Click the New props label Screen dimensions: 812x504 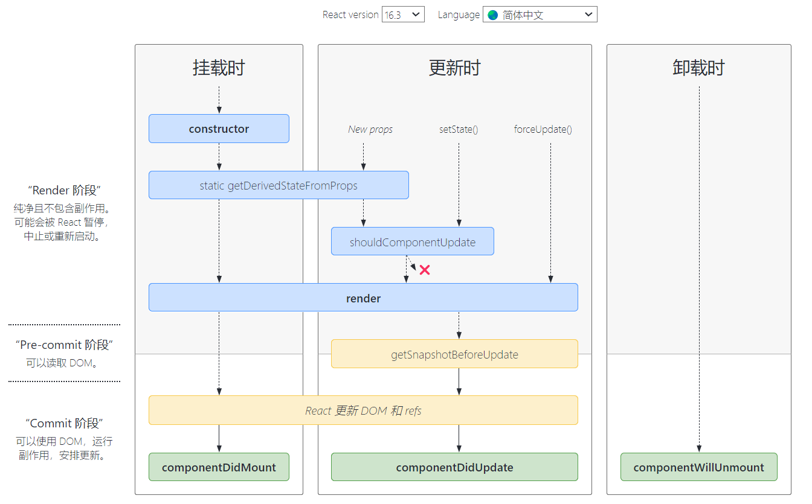370,129
